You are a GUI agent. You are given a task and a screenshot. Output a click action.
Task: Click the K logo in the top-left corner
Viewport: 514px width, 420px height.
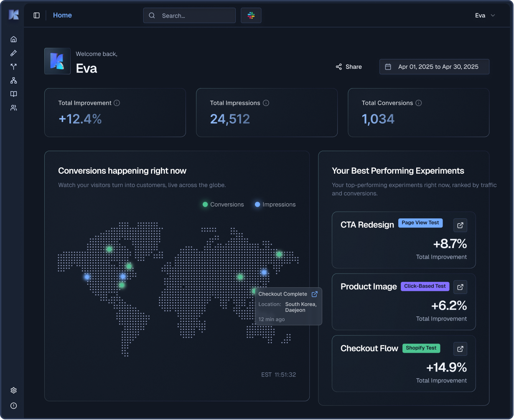coord(13,15)
